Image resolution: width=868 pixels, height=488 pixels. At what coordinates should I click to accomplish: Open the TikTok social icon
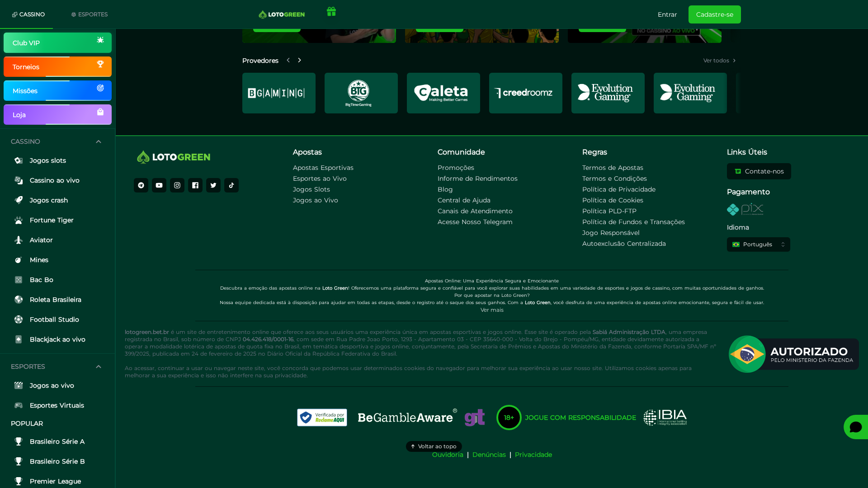(x=231, y=185)
